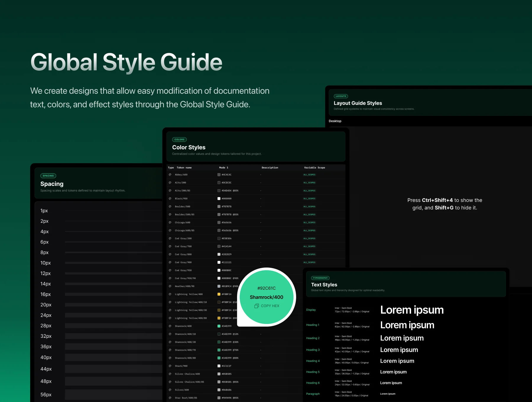Click the Type column header
This screenshot has height=402, width=532.
[171, 168]
